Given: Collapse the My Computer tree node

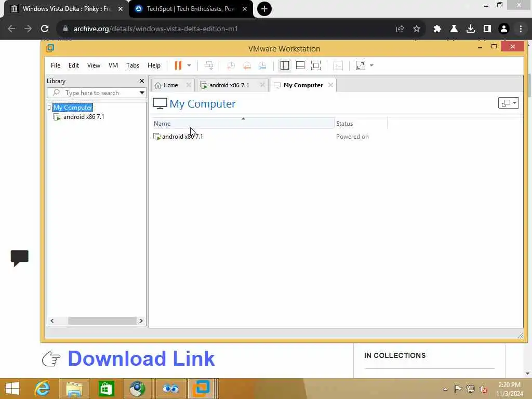Looking at the screenshot, I should (x=49, y=108).
